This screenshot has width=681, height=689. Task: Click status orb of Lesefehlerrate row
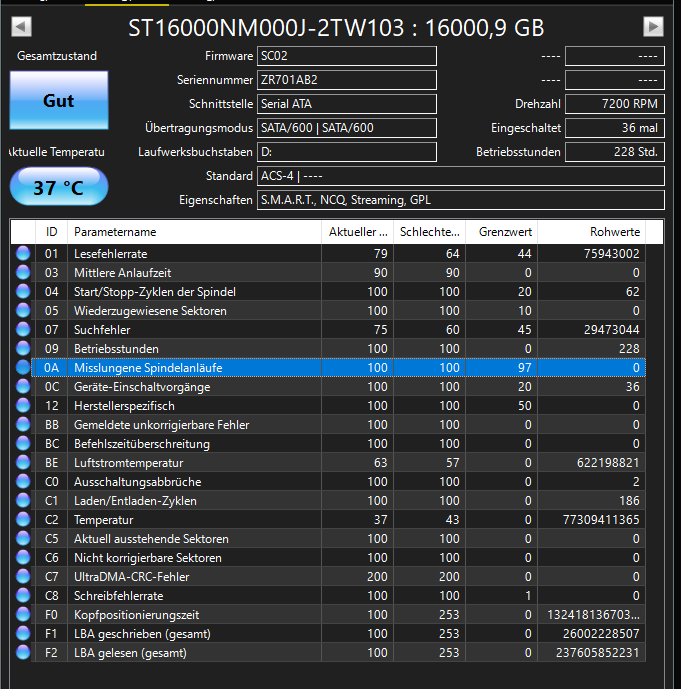(23, 254)
